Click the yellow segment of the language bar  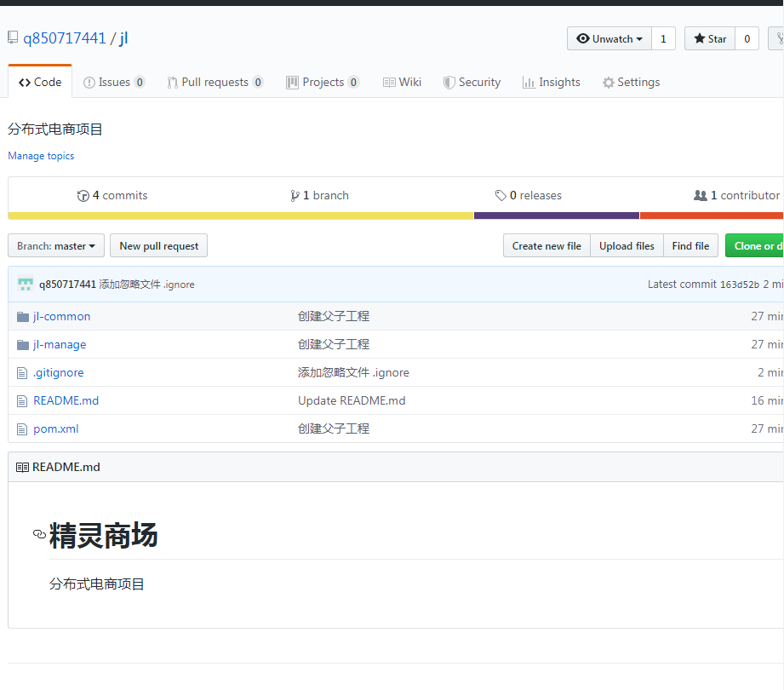241,216
